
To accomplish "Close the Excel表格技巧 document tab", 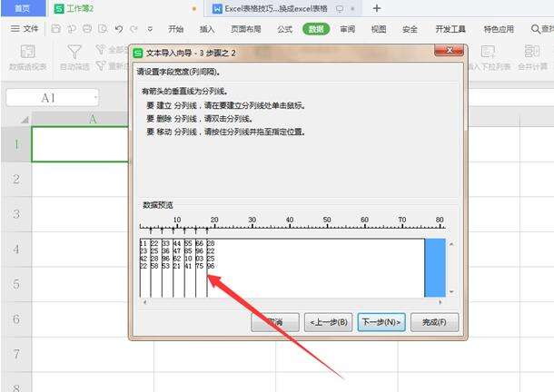I will (352, 8).
